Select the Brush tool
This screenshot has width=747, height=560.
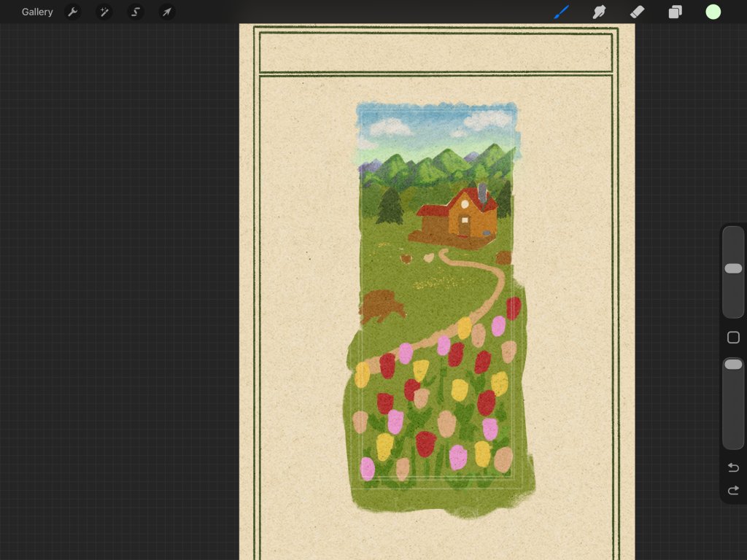tap(561, 12)
